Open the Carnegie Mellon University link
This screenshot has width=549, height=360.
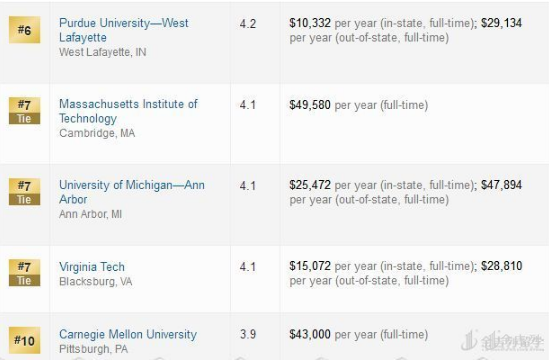[x=128, y=334]
